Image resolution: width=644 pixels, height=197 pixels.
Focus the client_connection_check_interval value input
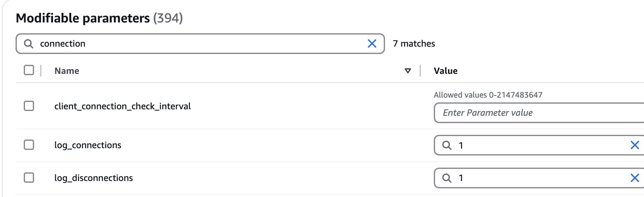coord(539,113)
